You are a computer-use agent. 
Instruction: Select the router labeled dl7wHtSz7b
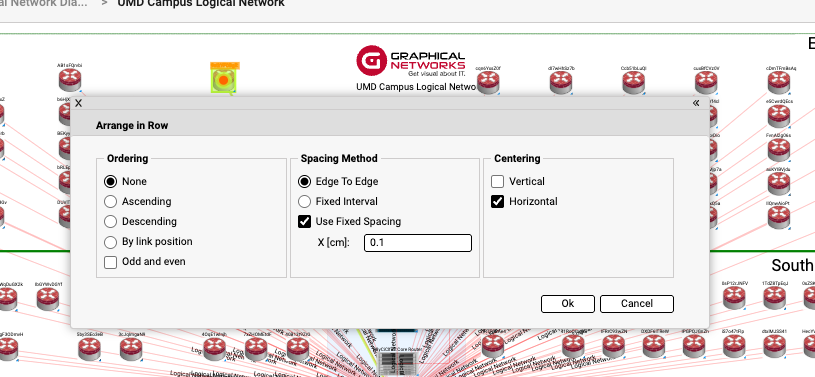point(561,82)
